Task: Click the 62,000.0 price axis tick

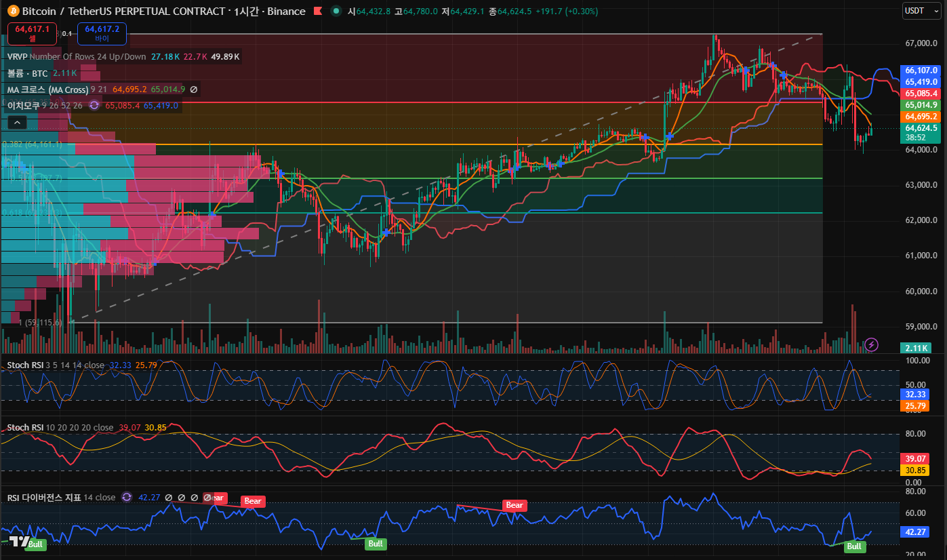Action: click(921, 220)
